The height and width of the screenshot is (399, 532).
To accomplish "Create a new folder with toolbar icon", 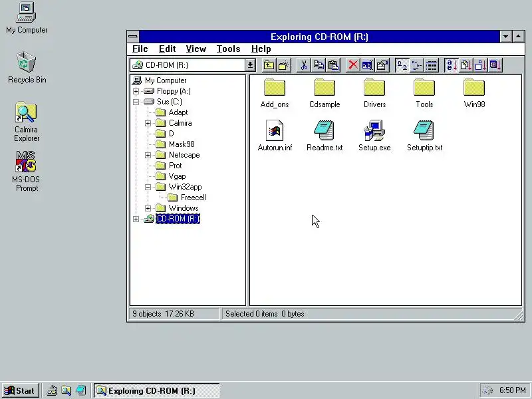I will pyautogui.click(x=284, y=65).
